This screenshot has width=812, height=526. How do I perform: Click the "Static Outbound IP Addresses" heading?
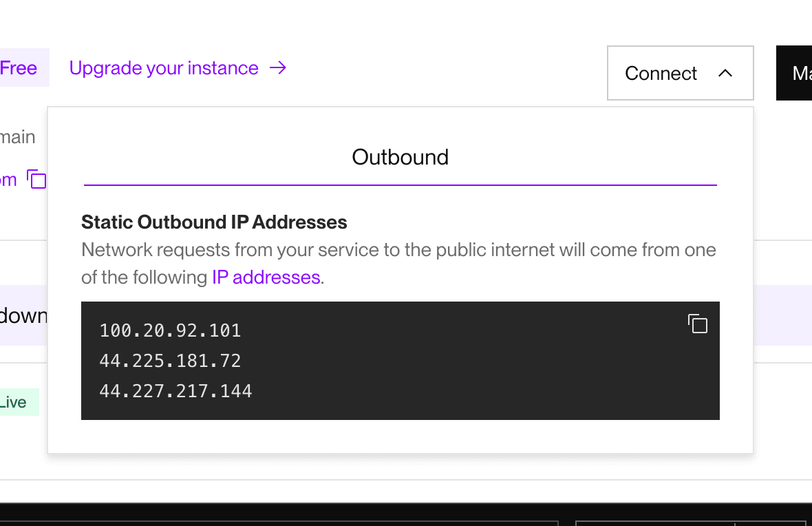[x=214, y=222]
